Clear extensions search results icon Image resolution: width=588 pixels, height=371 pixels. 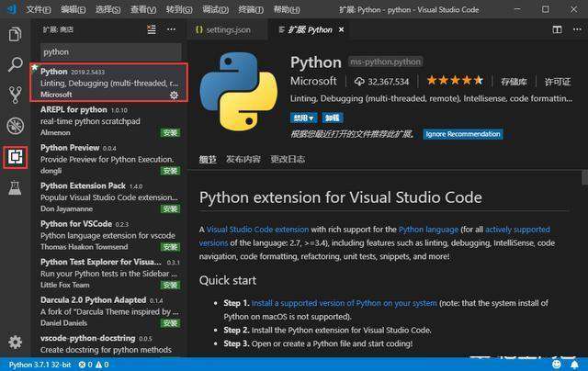(x=152, y=29)
